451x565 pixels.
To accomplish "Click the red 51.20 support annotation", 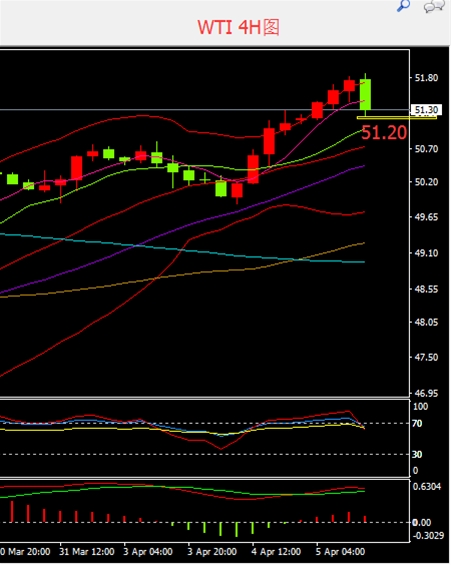I will pos(384,132).
